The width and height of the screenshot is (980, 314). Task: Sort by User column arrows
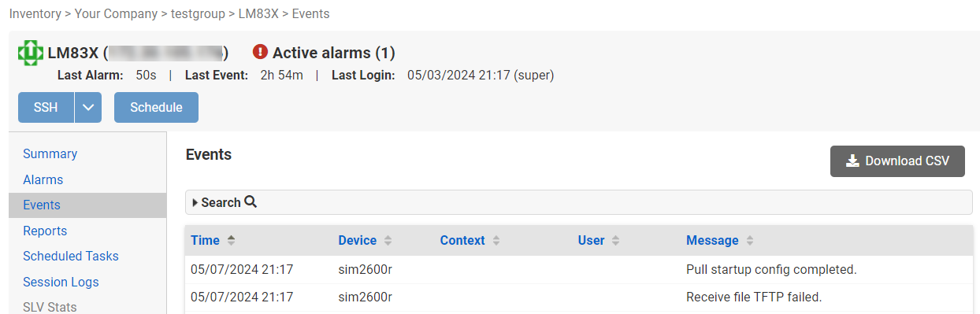616,240
